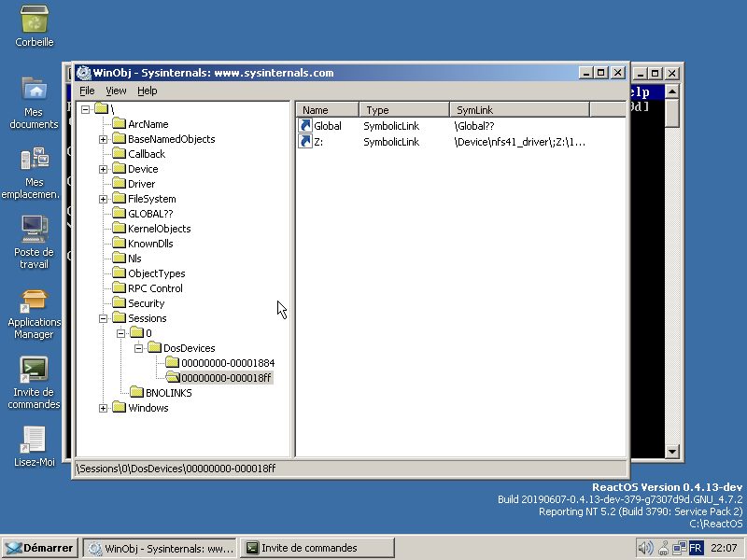This screenshot has width=747, height=560.
Task: Select the Driver folder icon
Action: (119, 183)
